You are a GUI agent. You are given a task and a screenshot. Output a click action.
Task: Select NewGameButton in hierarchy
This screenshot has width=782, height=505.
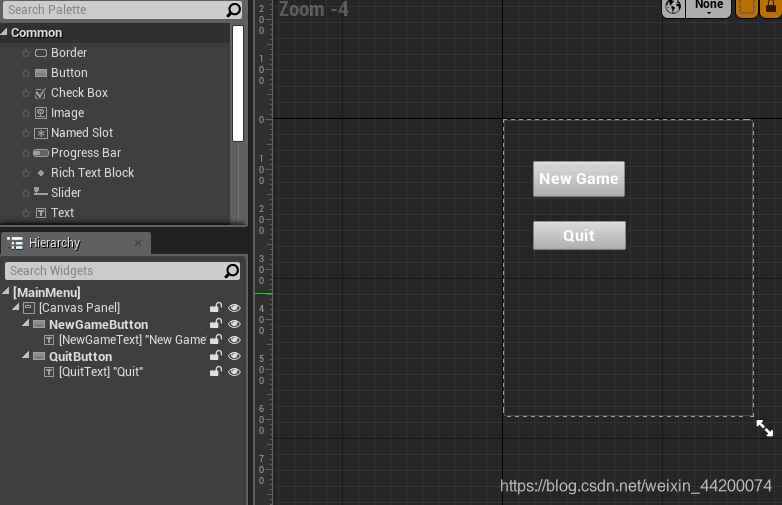(x=99, y=325)
